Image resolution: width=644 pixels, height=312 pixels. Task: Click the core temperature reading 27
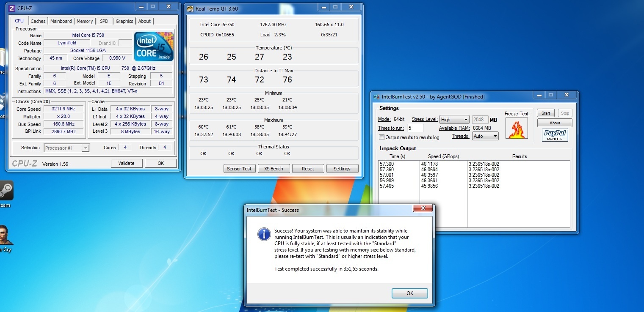click(260, 57)
